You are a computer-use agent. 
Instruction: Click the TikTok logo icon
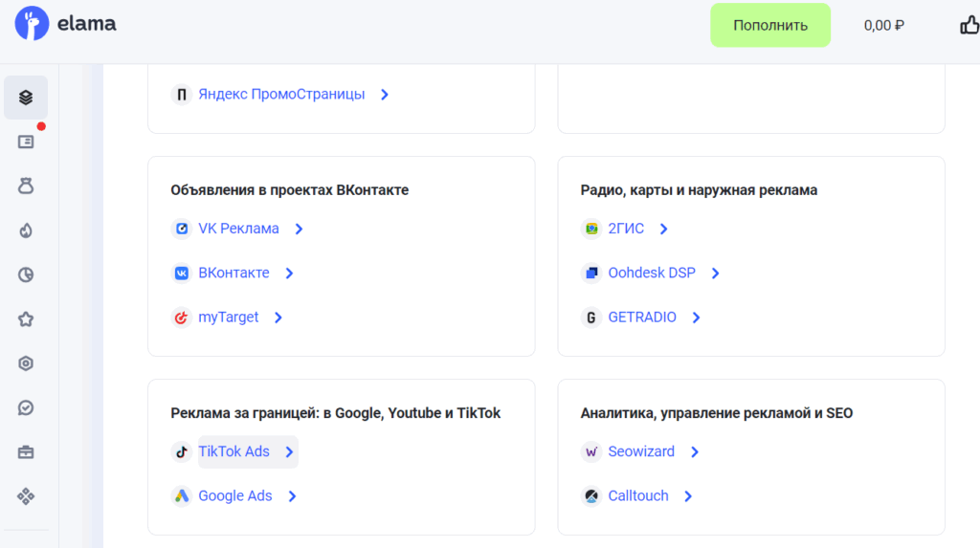[181, 451]
